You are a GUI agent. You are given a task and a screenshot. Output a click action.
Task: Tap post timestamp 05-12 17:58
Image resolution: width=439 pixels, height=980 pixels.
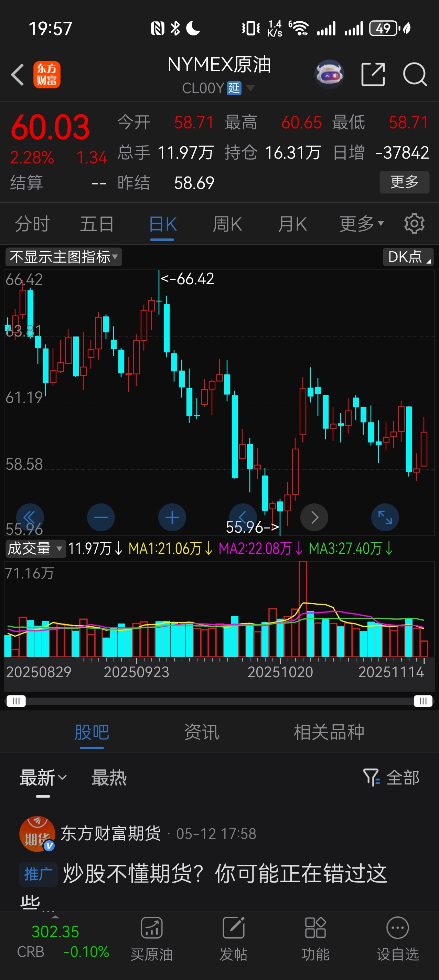point(216,833)
